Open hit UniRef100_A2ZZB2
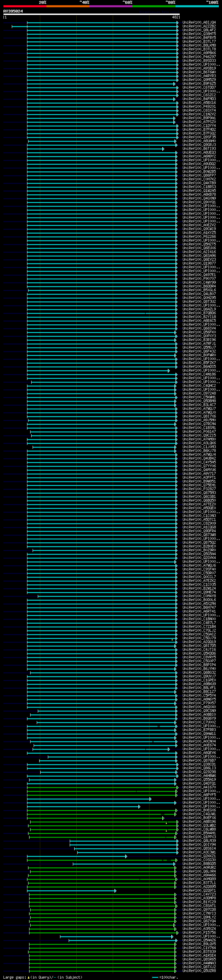Viewport: 222px width, 980px height. (x=199, y=26)
